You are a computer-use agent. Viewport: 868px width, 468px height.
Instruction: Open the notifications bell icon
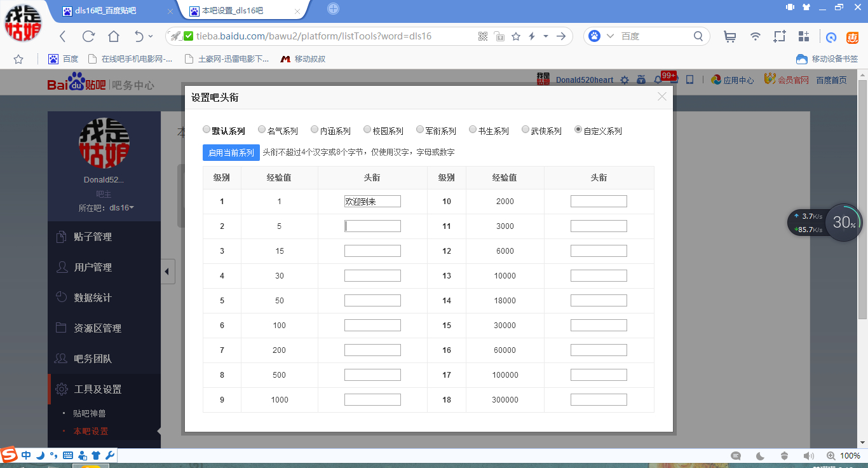tap(658, 80)
